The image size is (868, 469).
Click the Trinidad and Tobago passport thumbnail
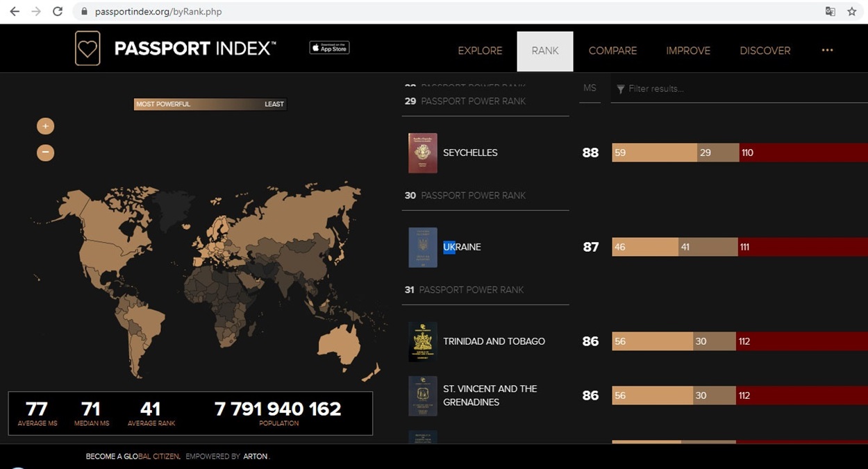(x=423, y=341)
